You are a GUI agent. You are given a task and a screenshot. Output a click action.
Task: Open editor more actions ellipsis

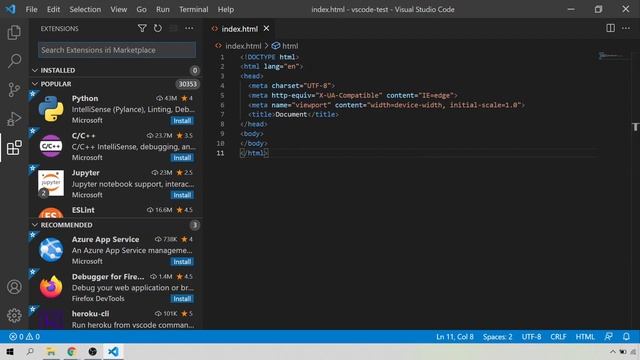[x=626, y=28]
